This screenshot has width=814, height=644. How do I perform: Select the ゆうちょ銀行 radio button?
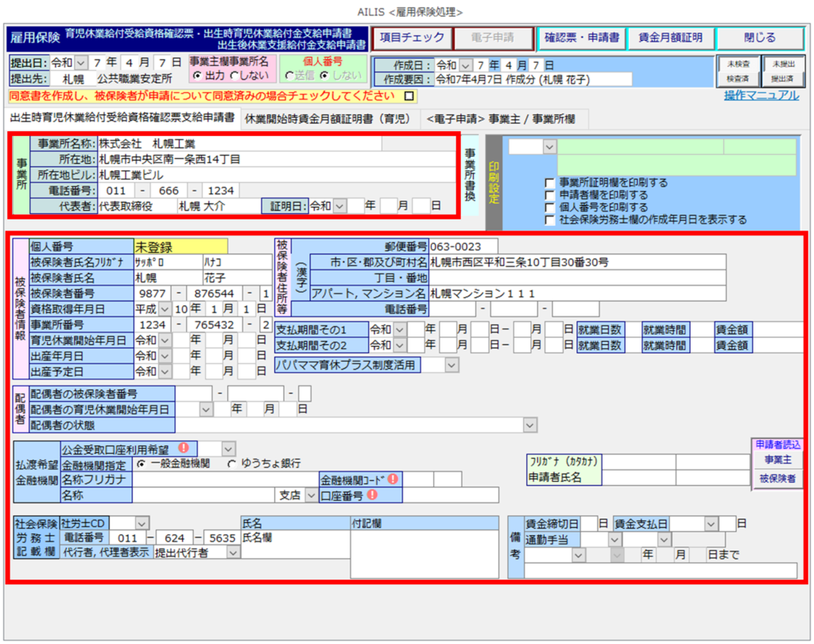232,464
